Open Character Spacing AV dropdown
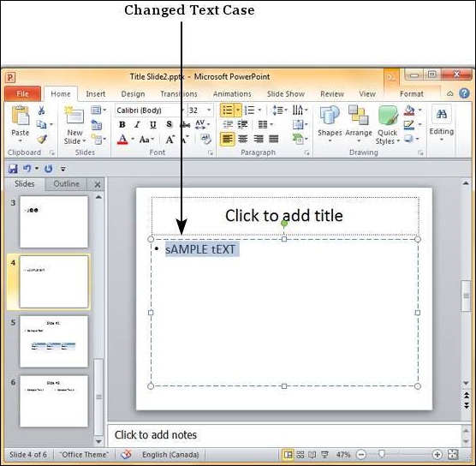476x466 pixels. click(x=202, y=124)
